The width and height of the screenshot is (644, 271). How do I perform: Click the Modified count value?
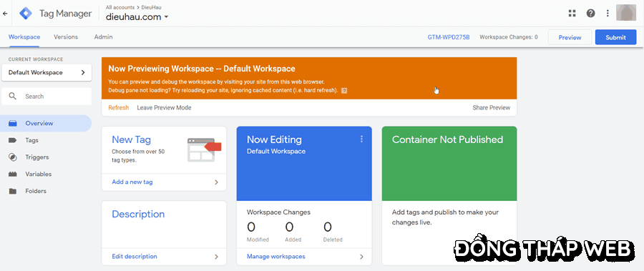[251, 227]
